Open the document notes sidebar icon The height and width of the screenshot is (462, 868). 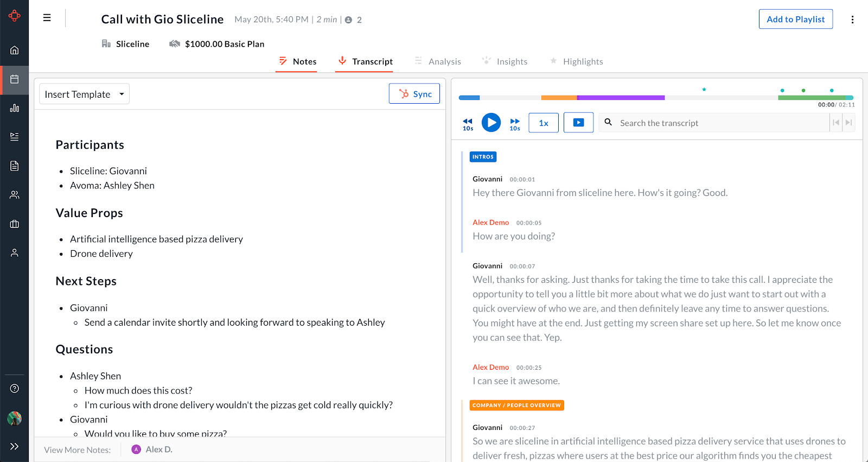15,166
